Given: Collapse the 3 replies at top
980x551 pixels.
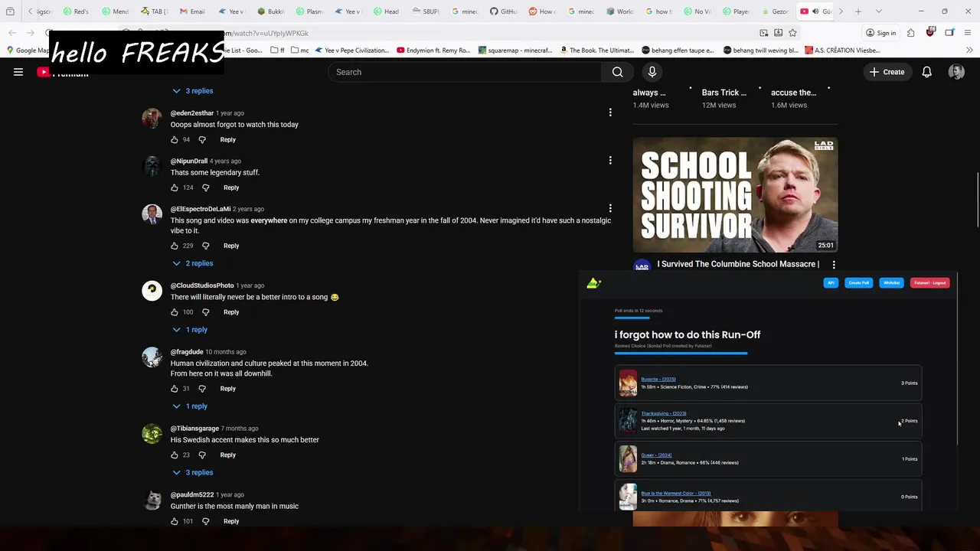Looking at the screenshot, I should tap(193, 91).
